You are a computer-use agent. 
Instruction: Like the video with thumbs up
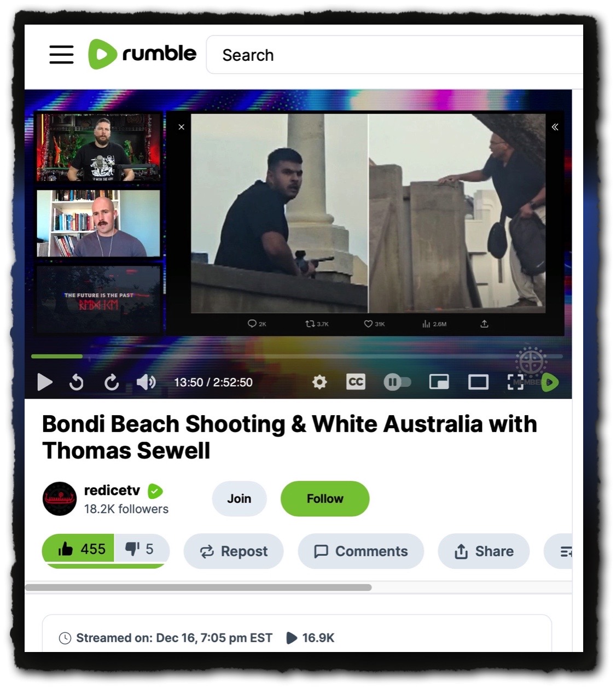(x=79, y=549)
